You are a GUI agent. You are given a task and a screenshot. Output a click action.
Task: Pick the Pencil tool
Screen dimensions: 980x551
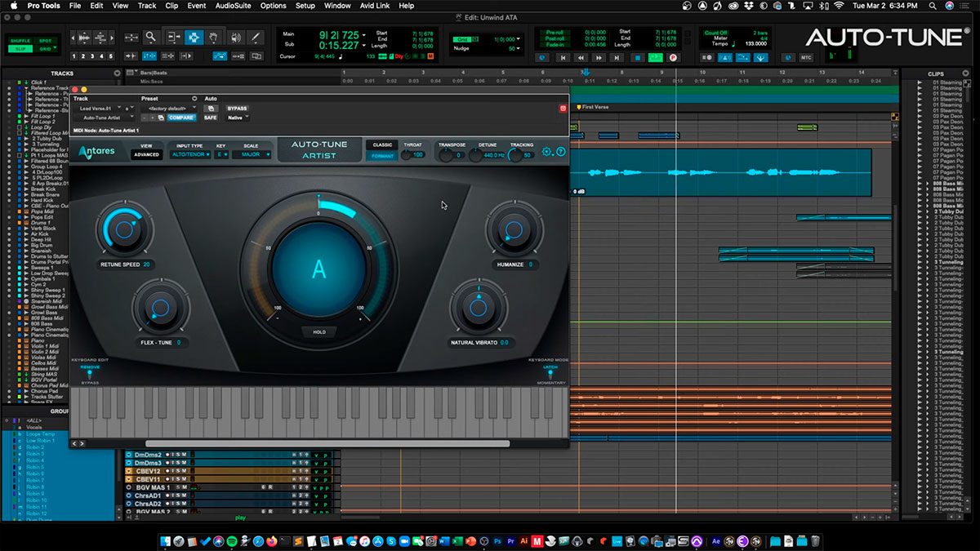pyautogui.click(x=255, y=37)
